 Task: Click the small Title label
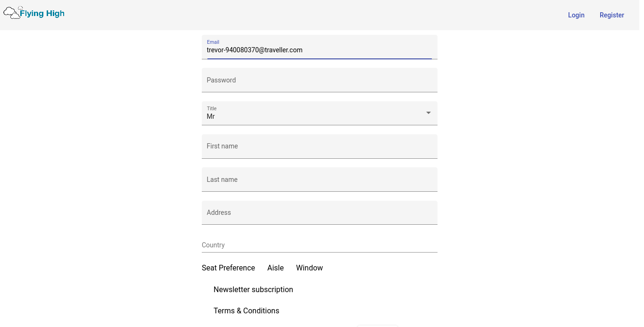pyautogui.click(x=212, y=108)
